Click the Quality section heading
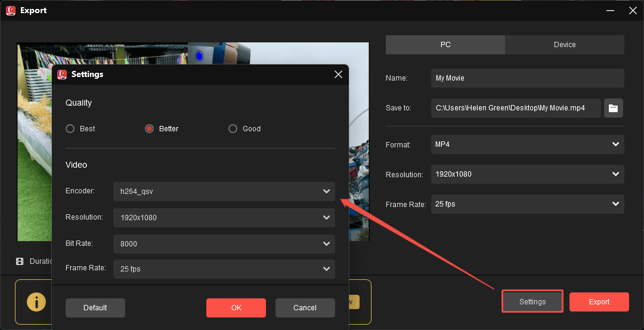Image resolution: width=644 pixels, height=330 pixels. (x=79, y=103)
